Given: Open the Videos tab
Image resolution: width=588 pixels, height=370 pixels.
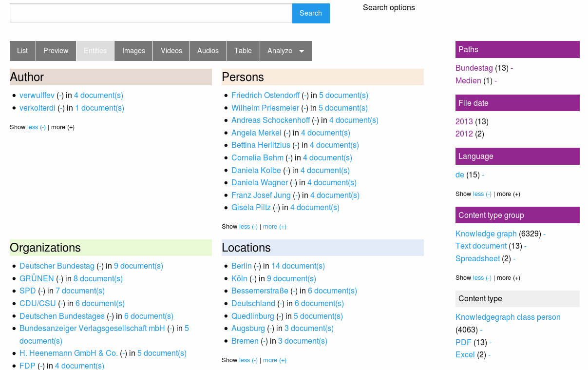Looking at the screenshot, I should [x=171, y=51].
